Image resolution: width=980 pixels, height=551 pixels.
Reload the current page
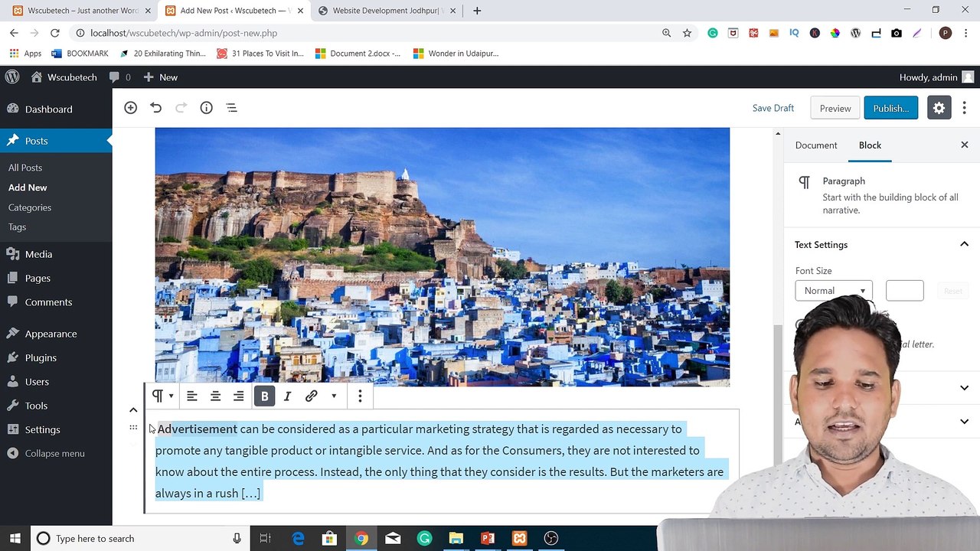click(54, 33)
